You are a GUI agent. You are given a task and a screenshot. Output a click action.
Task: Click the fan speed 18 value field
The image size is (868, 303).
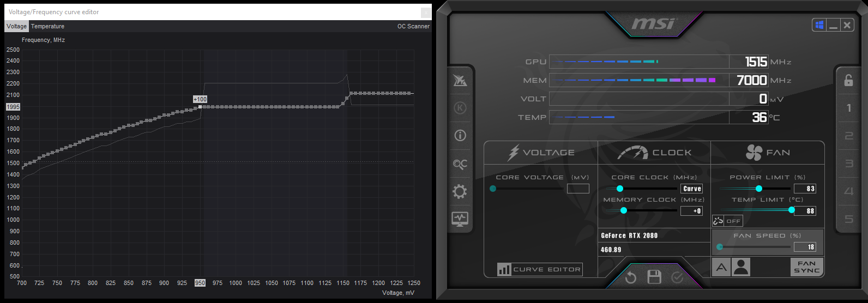click(x=805, y=247)
